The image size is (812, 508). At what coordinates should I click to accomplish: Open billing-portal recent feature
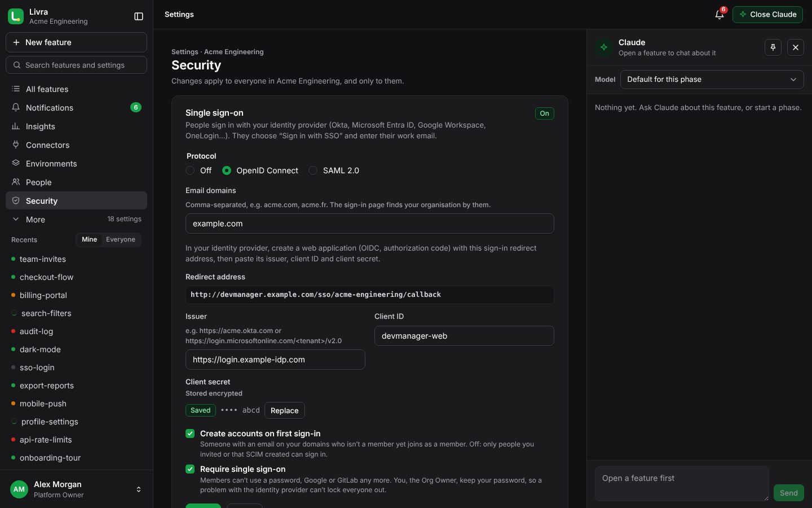[76, 295]
